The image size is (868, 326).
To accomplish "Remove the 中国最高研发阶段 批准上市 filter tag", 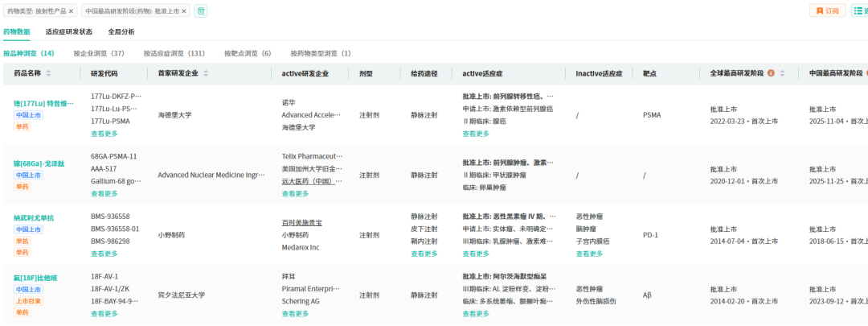I will tap(184, 11).
